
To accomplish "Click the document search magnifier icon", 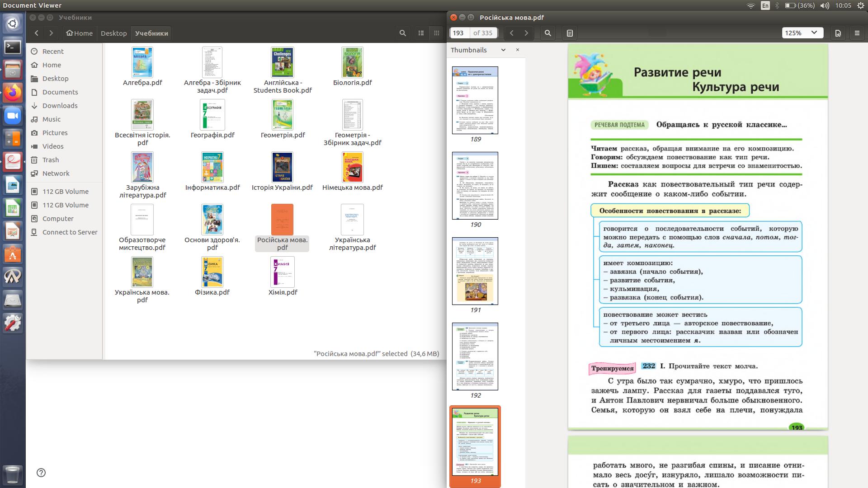I will 548,33.
